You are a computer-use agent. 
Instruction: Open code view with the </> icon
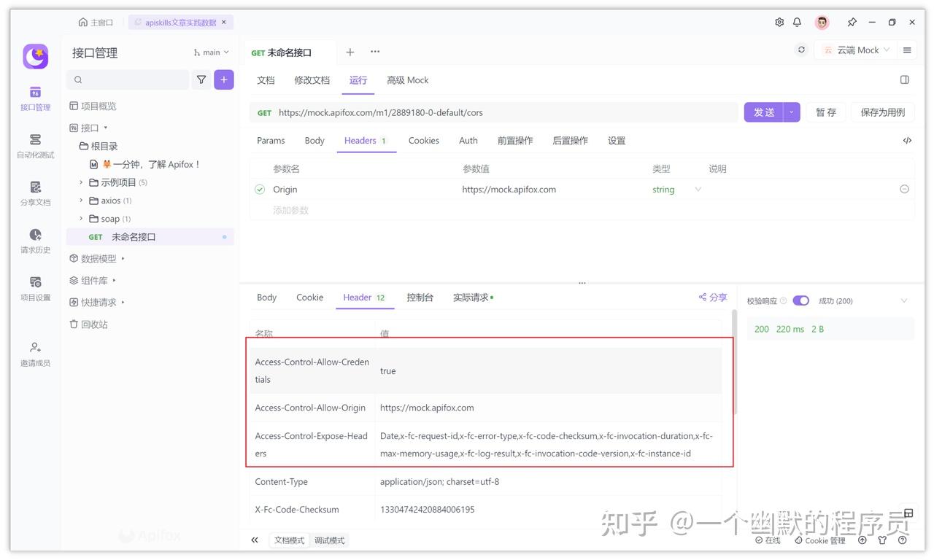pyautogui.click(x=907, y=140)
